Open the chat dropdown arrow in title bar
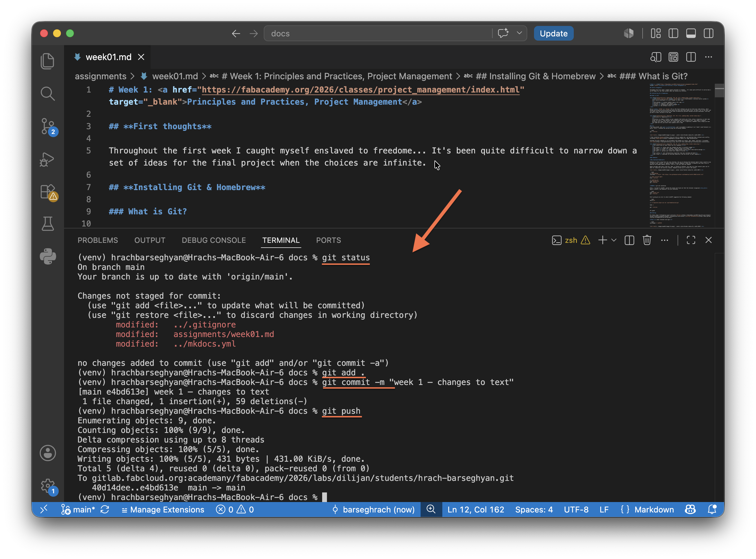This screenshot has width=756, height=559. (x=519, y=33)
